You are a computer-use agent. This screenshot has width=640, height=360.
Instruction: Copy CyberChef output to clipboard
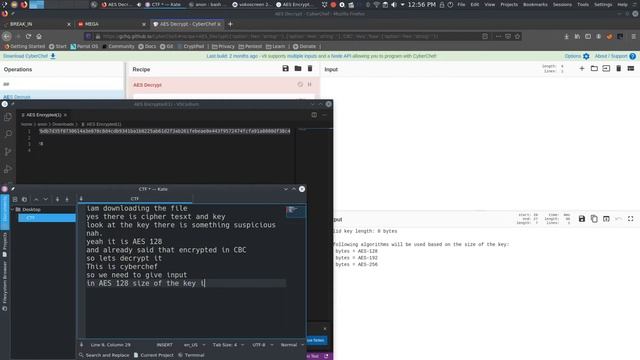pos(594,219)
